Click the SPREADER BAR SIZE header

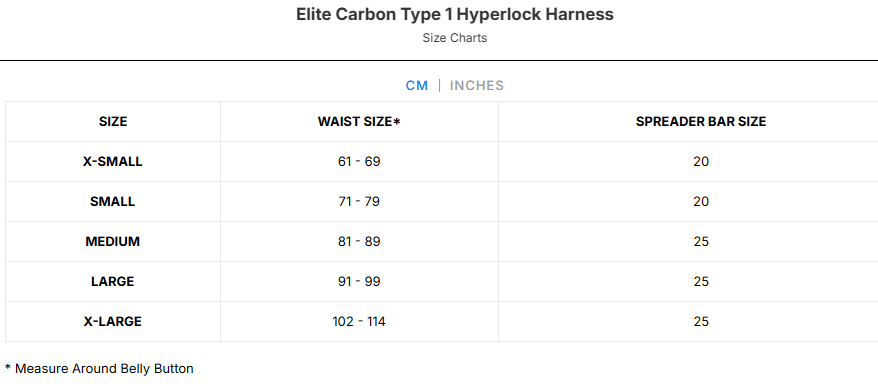click(700, 122)
